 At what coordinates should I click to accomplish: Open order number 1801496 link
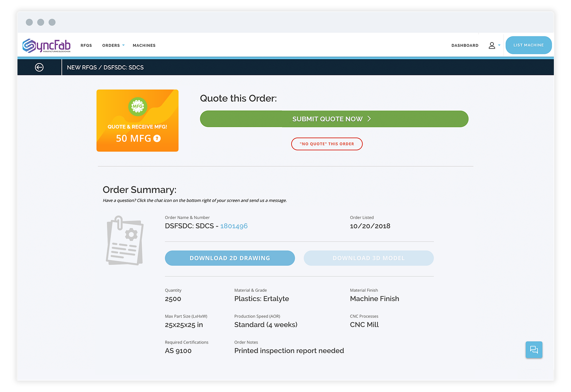(x=234, y=226)
